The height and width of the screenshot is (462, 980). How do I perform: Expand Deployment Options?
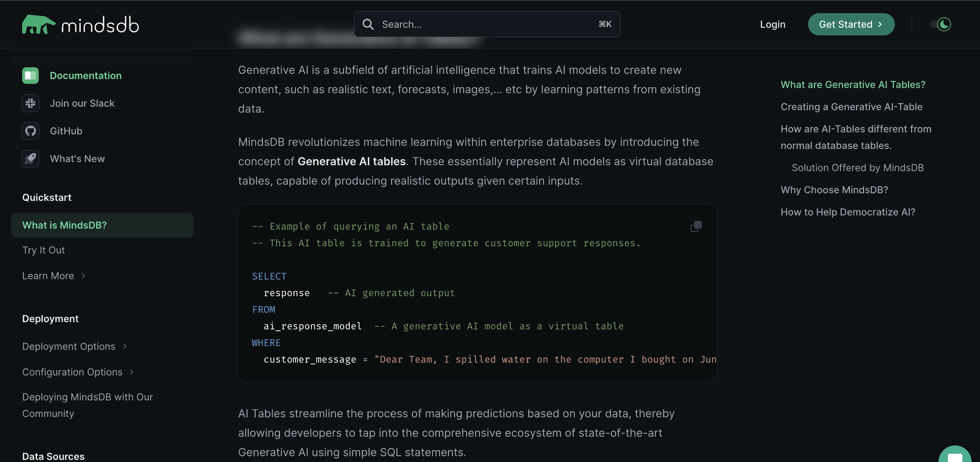click(x=75, y=346)
